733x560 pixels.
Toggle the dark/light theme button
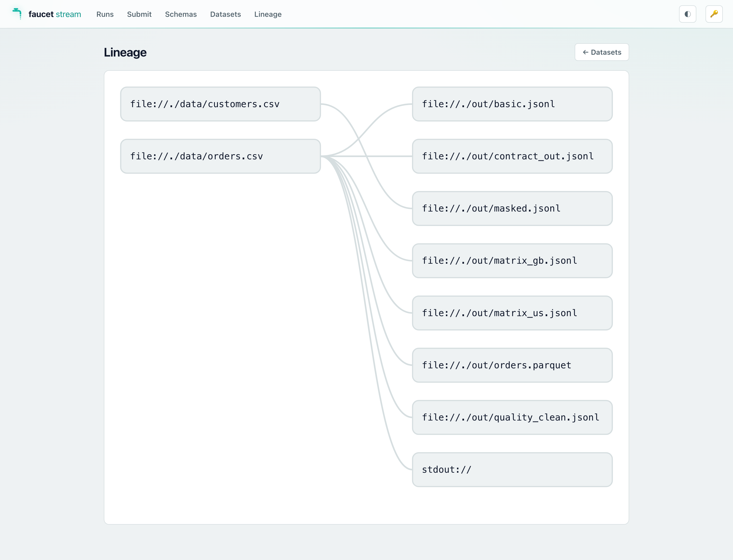(x=687, y=14)
